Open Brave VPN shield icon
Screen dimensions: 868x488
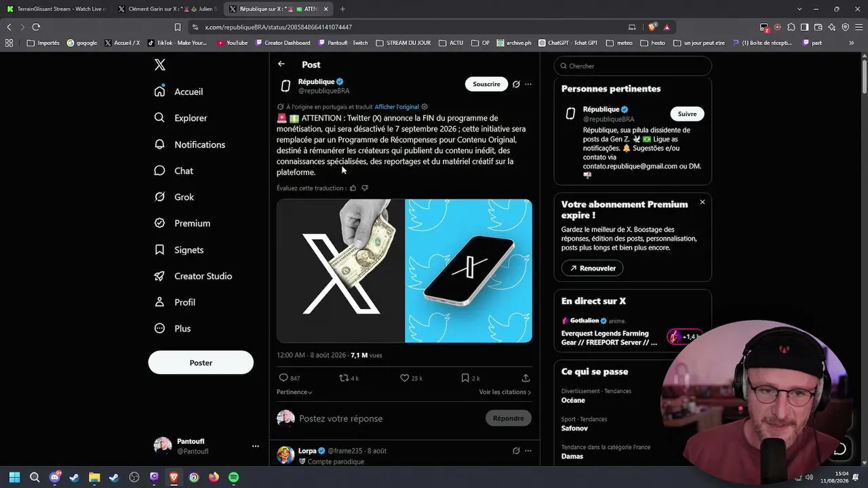click(845, 27)
